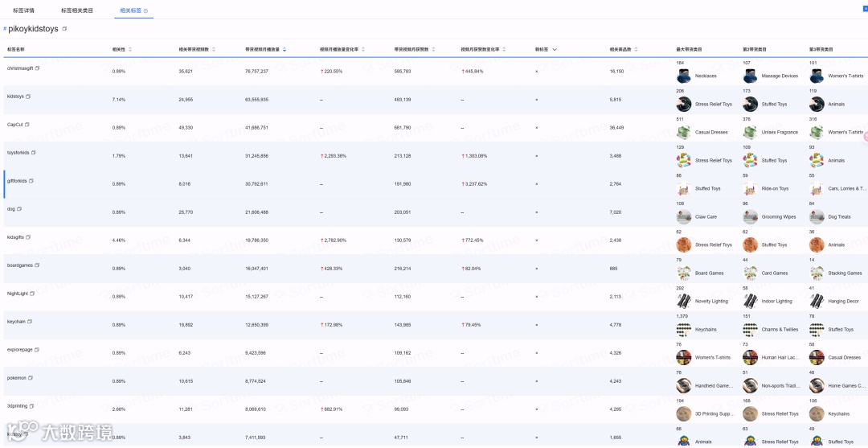
Task: Open the kidstoys tag link
Action: [15, 97]
